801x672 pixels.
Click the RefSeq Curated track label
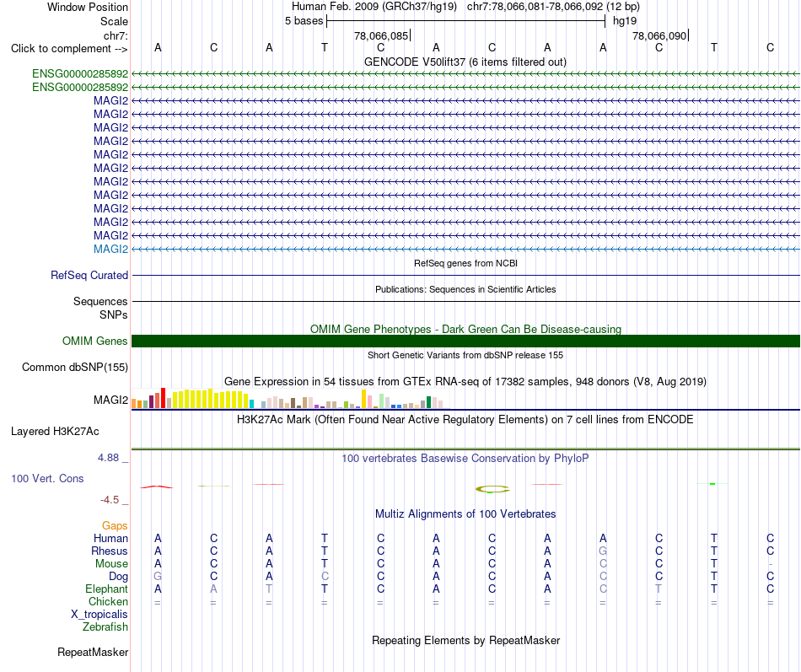click(89, 275)
